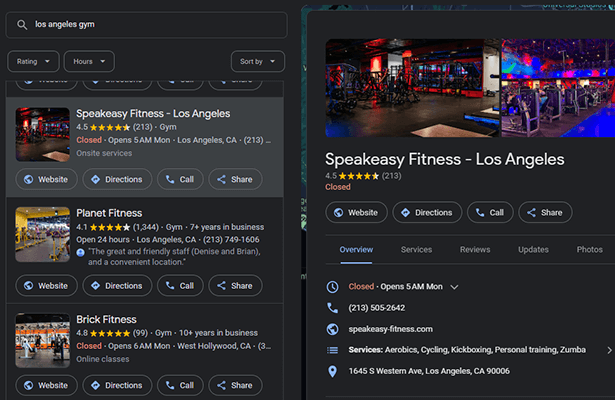
Task: Open the Rating filter dropdown
Action: point(33,62)
